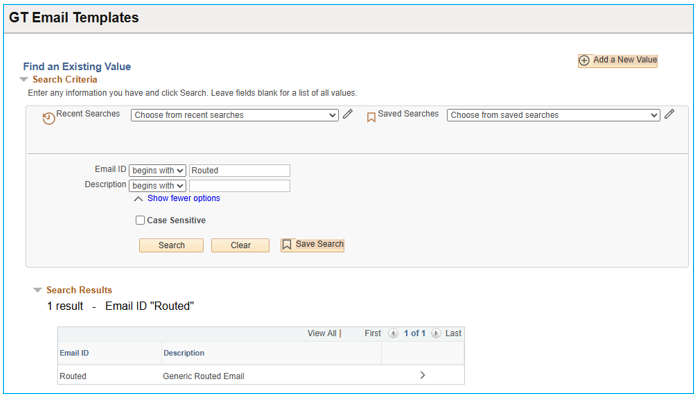Click the Clear button

pos(240,245)
